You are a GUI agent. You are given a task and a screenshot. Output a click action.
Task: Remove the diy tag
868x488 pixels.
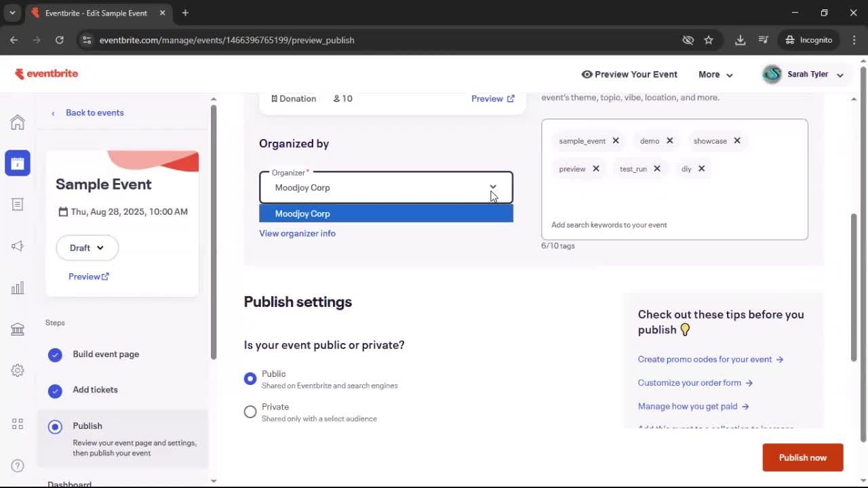tap(702, 169)
